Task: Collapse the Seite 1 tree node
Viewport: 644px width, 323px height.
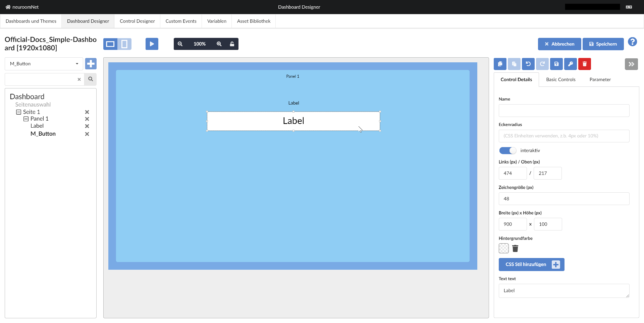Action: (19, 112)
